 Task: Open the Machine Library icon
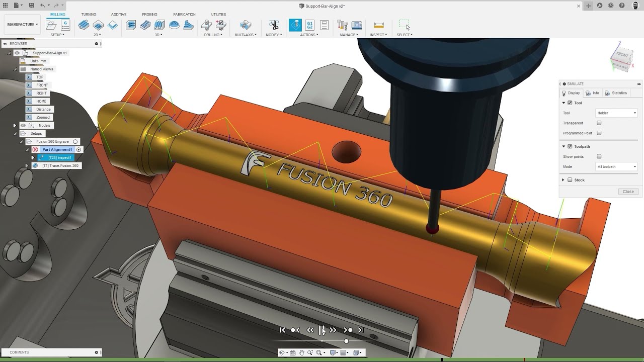click(x=357, y=25)
